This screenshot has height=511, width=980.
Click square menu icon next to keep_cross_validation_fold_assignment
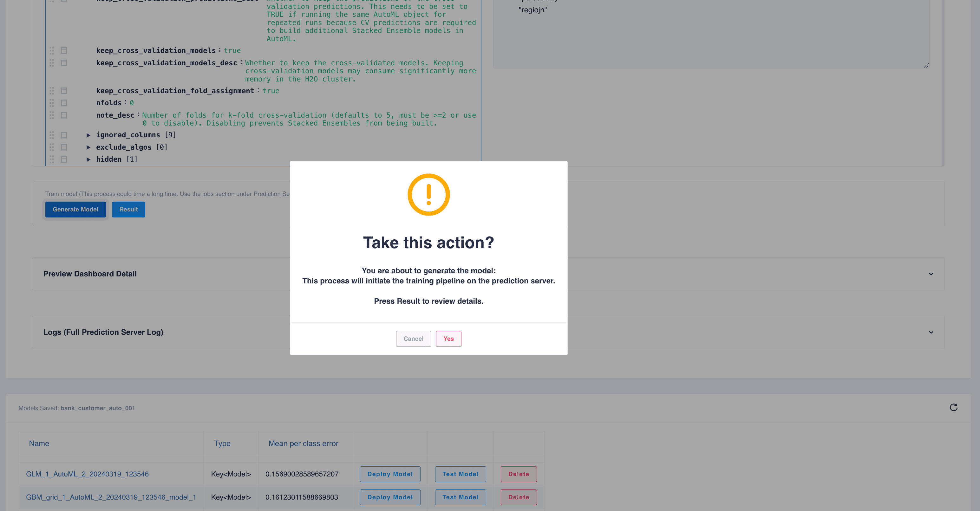click(x=64, y=91)
